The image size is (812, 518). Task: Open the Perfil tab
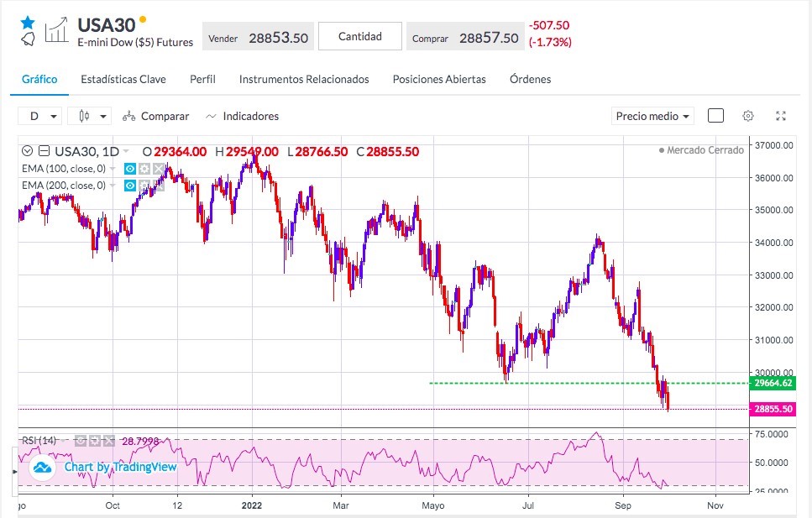202,79
